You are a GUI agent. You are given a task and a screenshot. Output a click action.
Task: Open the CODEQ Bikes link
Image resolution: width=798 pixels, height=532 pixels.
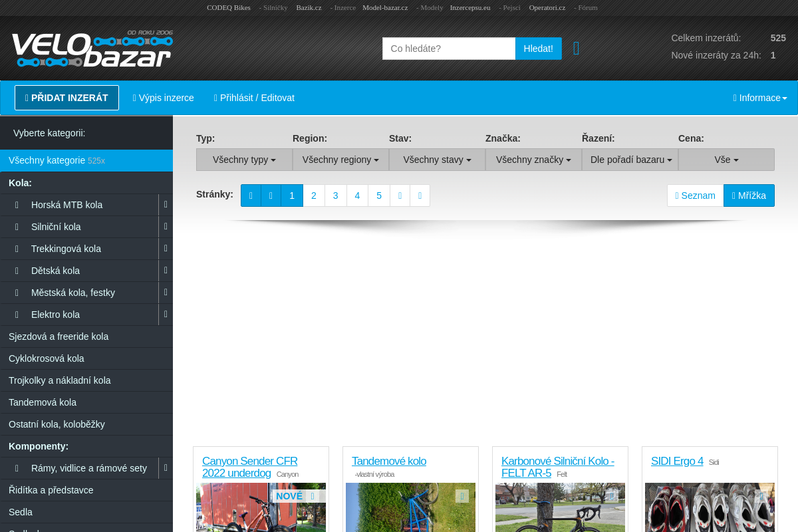pos(229,7)
